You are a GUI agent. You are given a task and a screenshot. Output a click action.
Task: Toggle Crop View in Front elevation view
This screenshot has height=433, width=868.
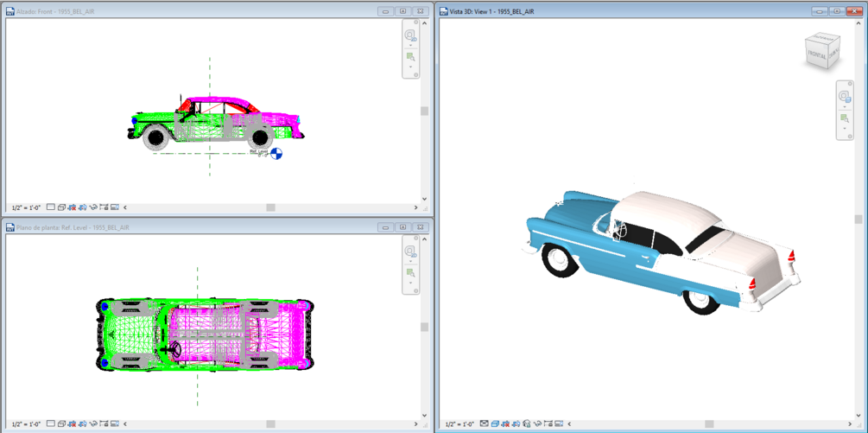coord(72,207)
